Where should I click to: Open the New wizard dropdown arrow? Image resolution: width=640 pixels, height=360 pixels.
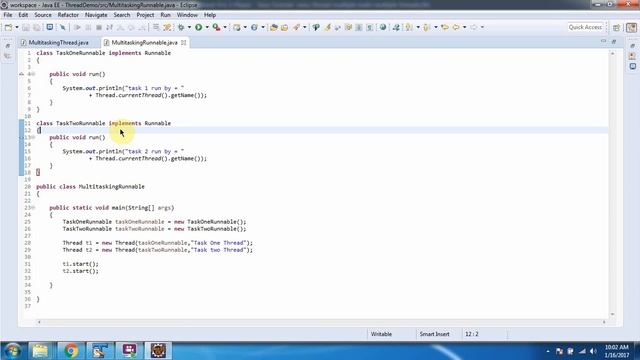pyautogui.click(x=17, y=27)
